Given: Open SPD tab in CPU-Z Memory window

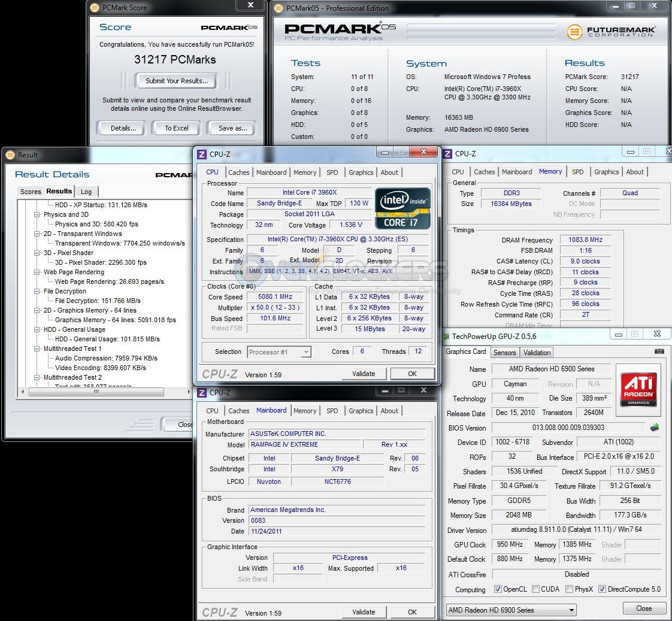Looking at the screenshot, I should [x=577, y=172].
